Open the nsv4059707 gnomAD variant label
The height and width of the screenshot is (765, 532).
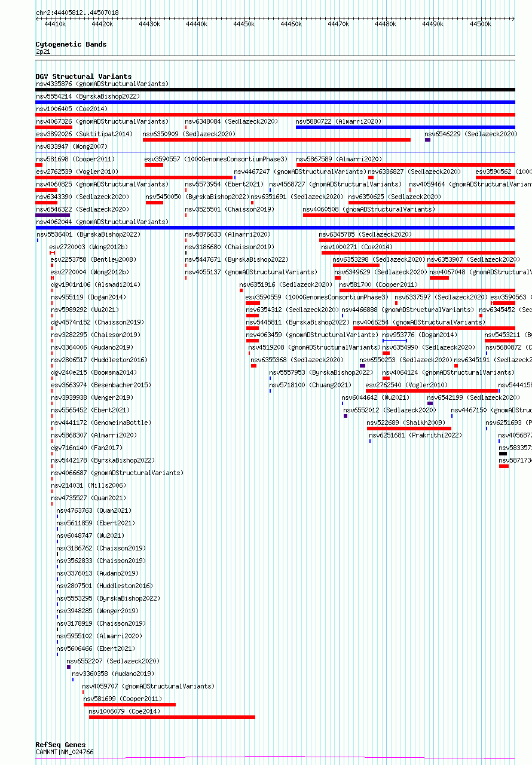point(148,686)
